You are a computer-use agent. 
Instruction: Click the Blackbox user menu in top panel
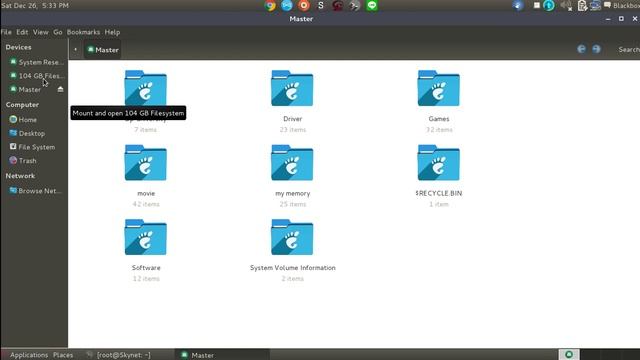[622, 5]
